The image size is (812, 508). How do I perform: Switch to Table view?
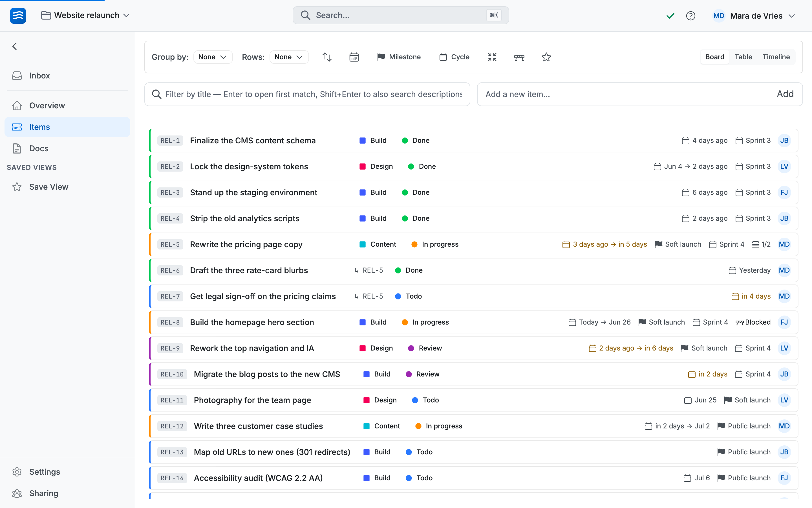tap(743, 57)
